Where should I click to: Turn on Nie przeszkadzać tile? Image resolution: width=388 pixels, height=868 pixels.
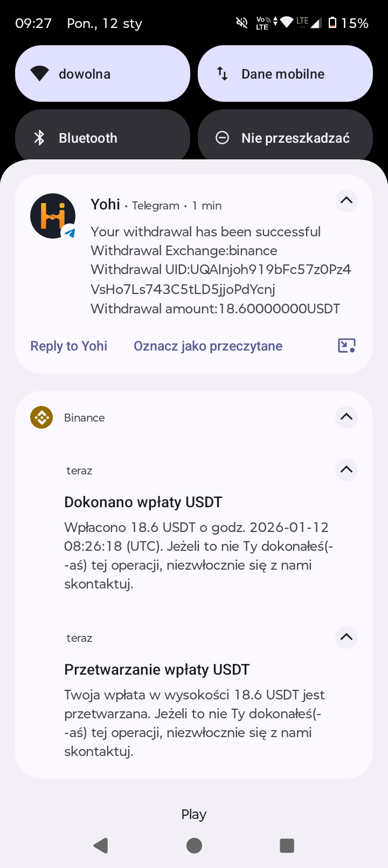[x=285, y=138]
